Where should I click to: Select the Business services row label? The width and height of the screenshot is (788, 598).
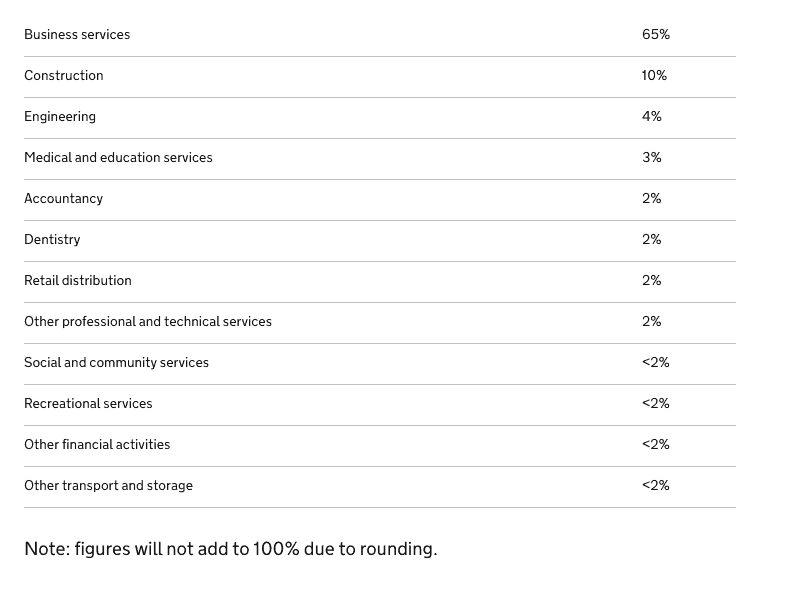coord(77,34)
